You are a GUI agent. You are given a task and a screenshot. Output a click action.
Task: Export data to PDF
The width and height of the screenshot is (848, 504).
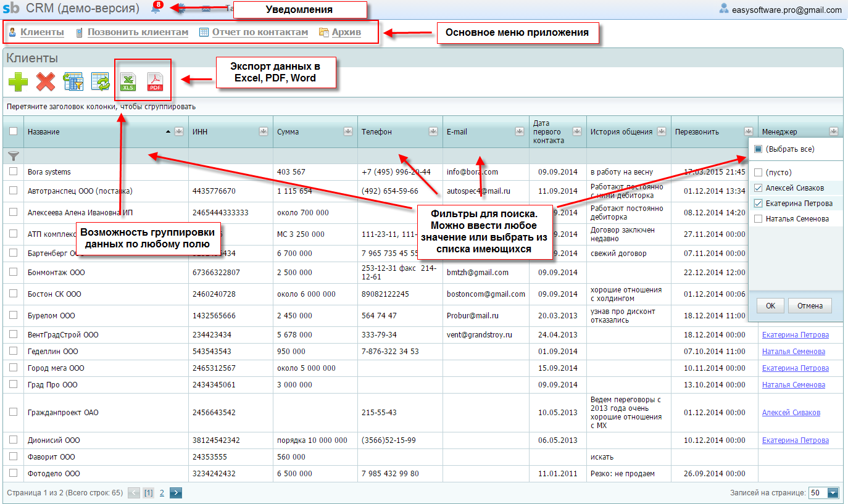click(154, 82)
